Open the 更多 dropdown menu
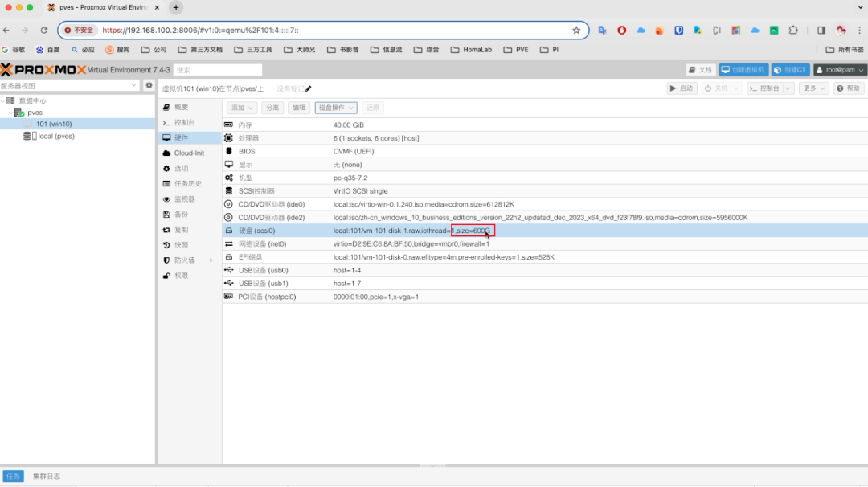The image size is (868, 487). 813,88
